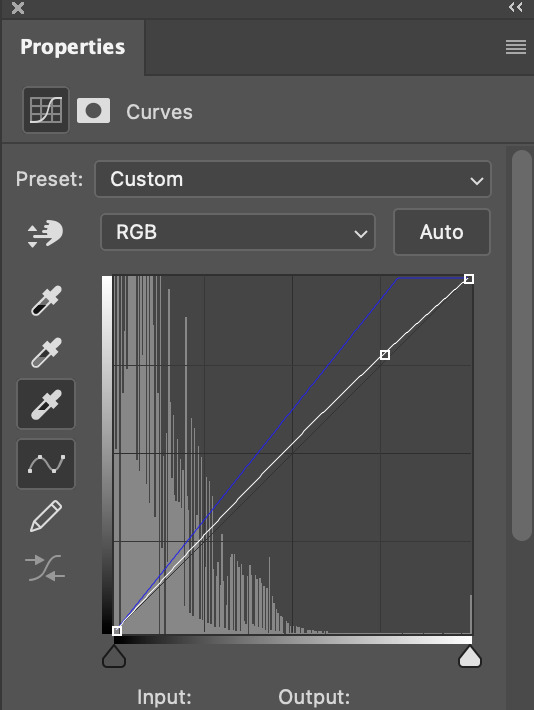Click the panel's vertical scrollbar

pos(522,345)
